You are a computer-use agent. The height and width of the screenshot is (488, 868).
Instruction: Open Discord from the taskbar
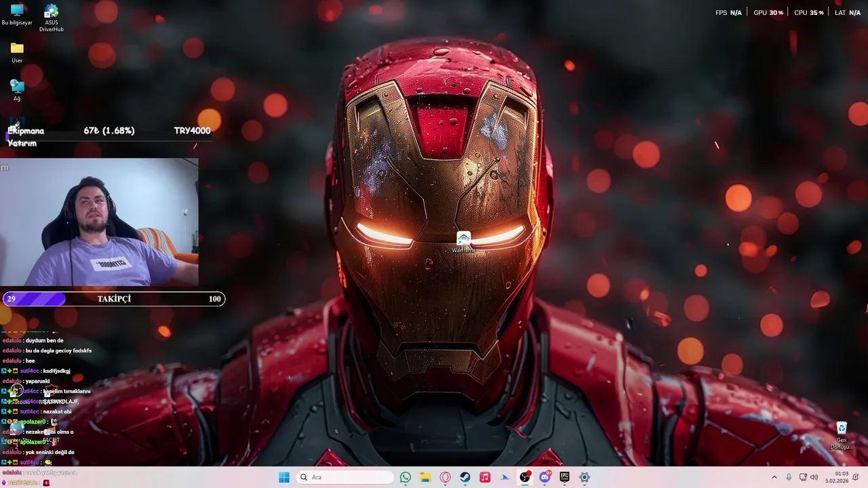pyautogui.click(x=545, y=477)
